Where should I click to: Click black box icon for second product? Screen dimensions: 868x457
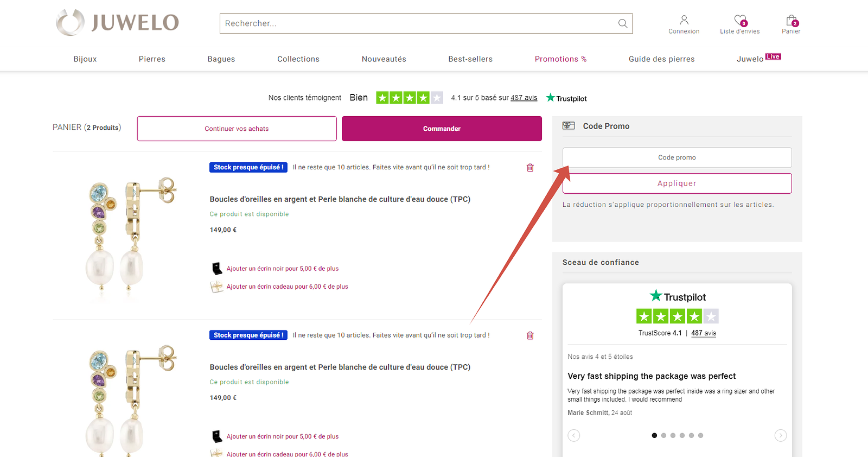point(216,436)
